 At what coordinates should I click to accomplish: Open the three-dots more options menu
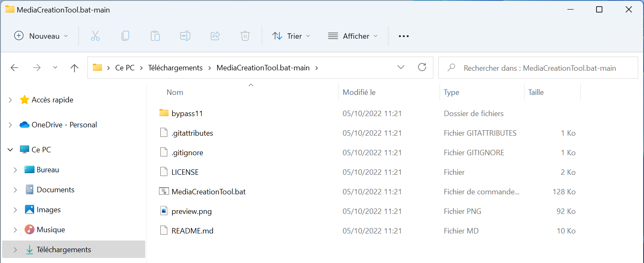pyautogui.click(x=404, y=36)
